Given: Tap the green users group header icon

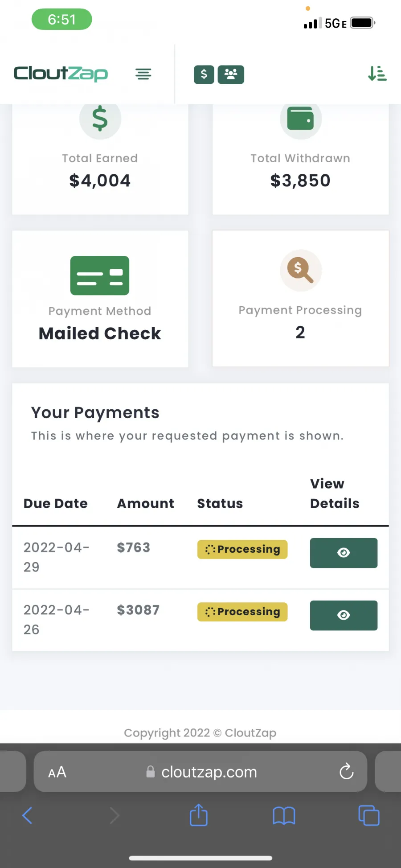Looking at the screenshot, I should coord(231,74).
